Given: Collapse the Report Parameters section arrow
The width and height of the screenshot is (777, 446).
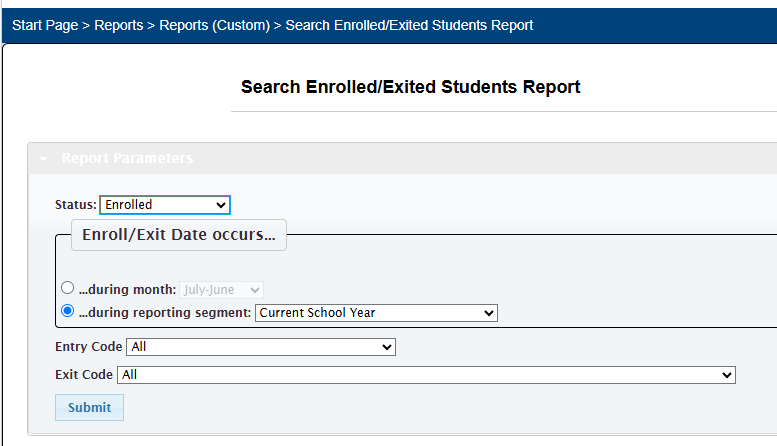Looking at the screenshot, I should tap(44, 159).
